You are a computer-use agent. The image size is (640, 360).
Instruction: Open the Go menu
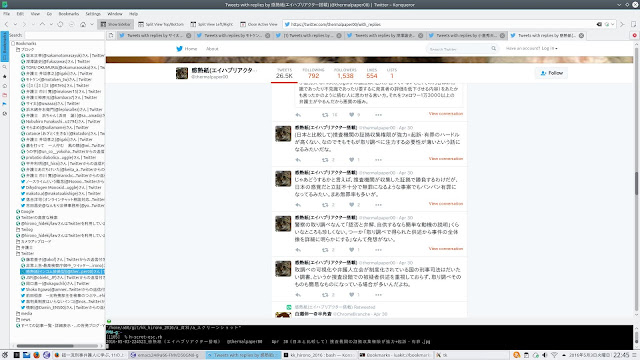tap(49, 14)
